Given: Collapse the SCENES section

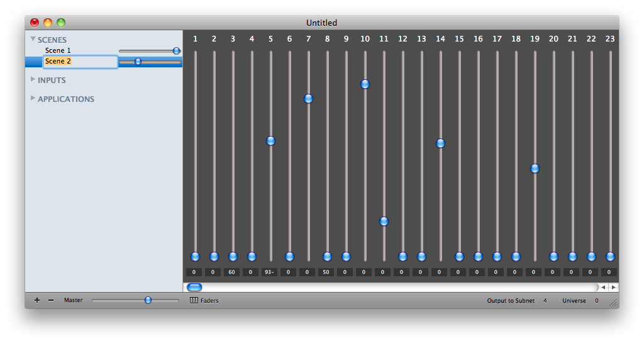Looking at the screenshot, I should point(33,39).
